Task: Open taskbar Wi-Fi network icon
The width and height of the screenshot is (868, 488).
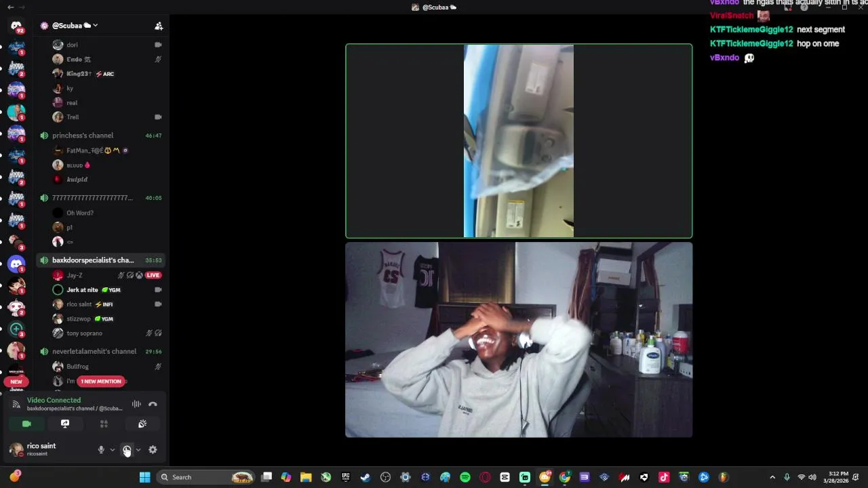Action: click(x=802, y=477)
